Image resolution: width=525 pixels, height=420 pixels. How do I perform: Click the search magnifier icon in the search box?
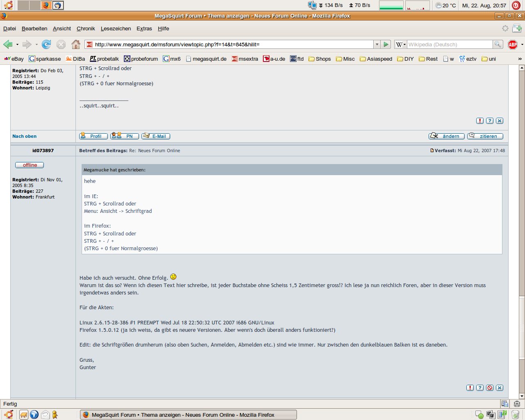498,44
